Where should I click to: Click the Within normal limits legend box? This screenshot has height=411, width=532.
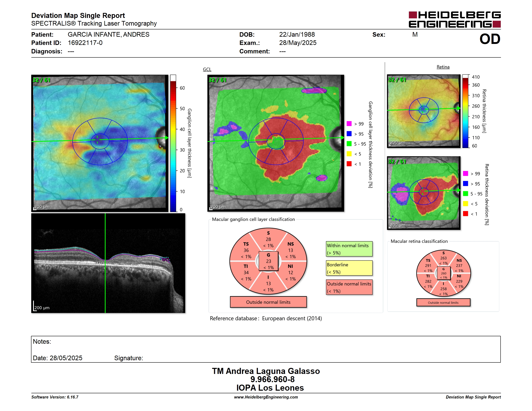[349, 249]
